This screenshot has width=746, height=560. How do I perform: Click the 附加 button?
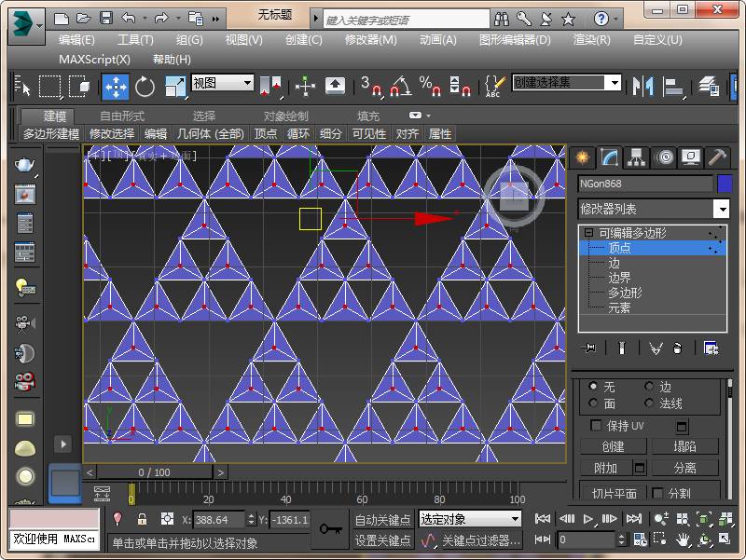[x=605, y=469]
